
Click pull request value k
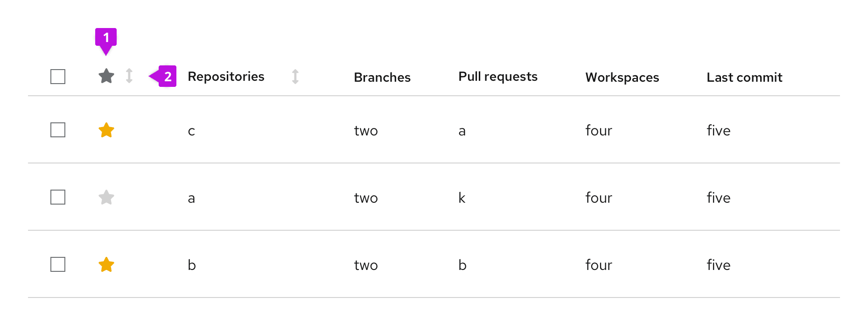(x=462, y=198)
